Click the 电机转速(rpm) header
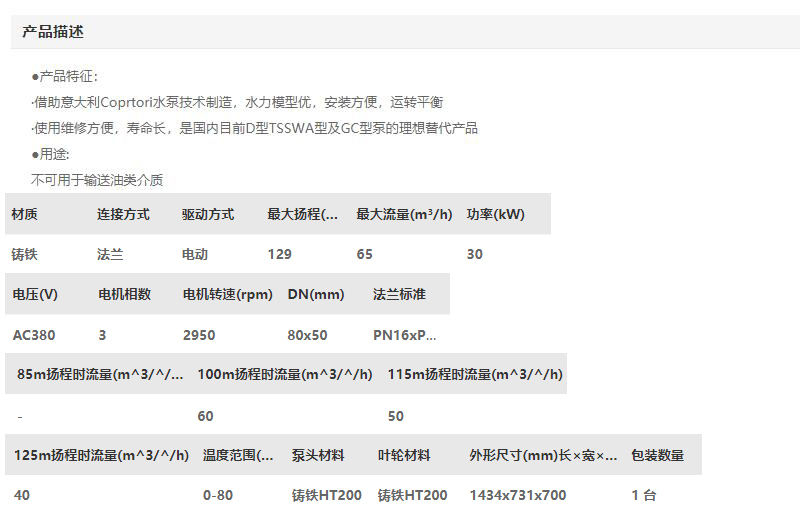800x519 pixels. point(227,294)
